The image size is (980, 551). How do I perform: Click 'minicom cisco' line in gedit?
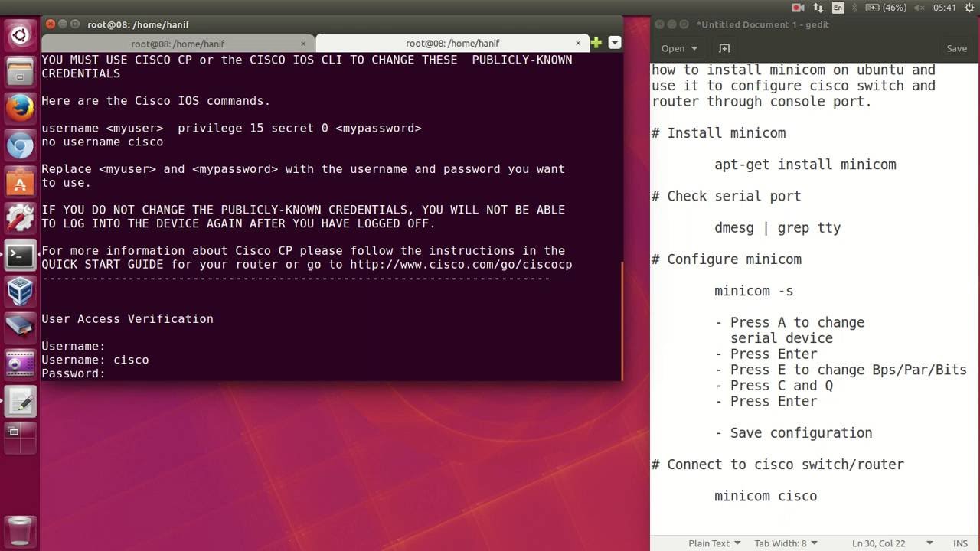click(766, 496)
